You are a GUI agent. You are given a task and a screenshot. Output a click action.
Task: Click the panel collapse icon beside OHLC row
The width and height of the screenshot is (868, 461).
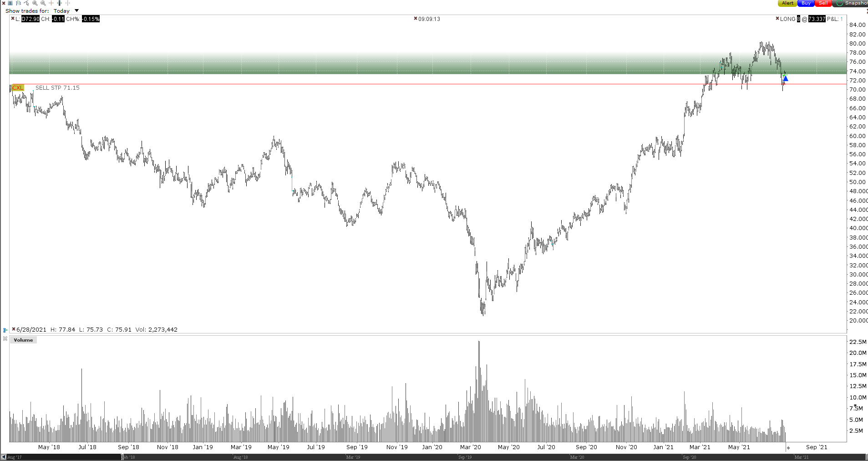click(x=5, y=330)
